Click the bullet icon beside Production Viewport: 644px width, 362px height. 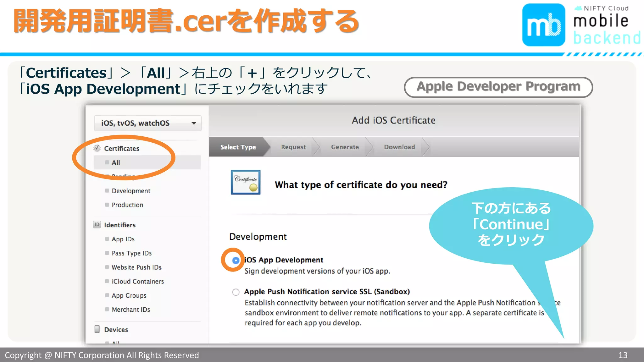pyautogui.click(x=107, y=205)
